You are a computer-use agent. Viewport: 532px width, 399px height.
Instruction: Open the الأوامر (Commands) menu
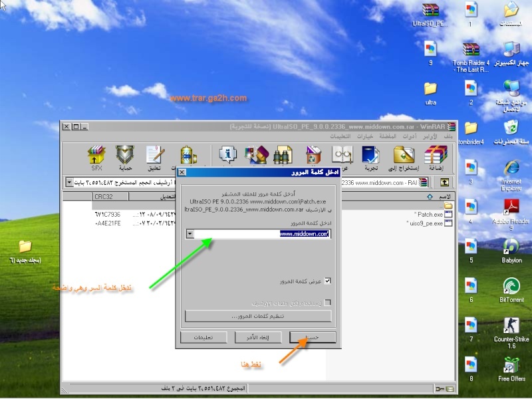pyautogui.click(x=430, y=136)
